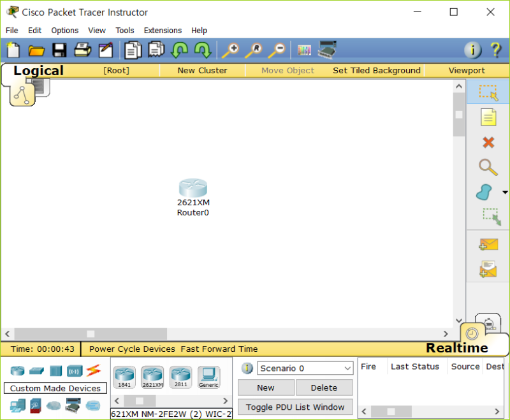Image resolution: width=510 pixels, height=420 pixels.
Task: Click the Zoom In toolbar icon
Action: pyautogui.click(x=231, y=50)
